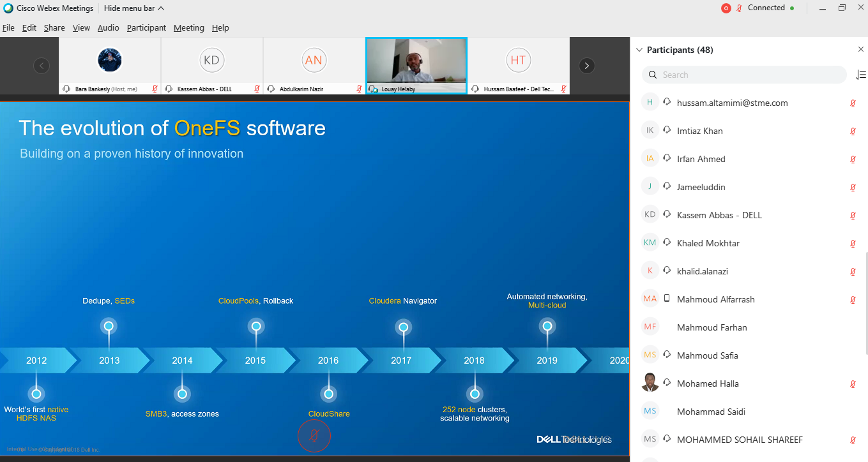Viewport: 868px width, 462px height.
Task: Toggle the mute icon for Jameeluddin
Action: 853,187
